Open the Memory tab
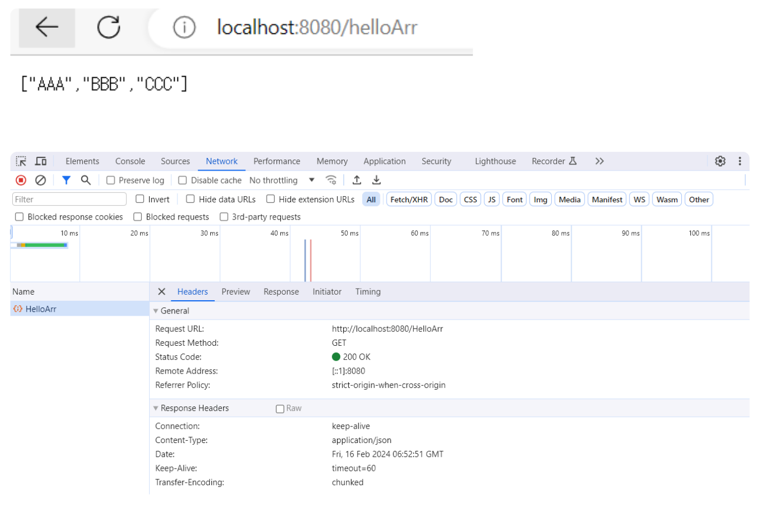 tap(332, 161)
